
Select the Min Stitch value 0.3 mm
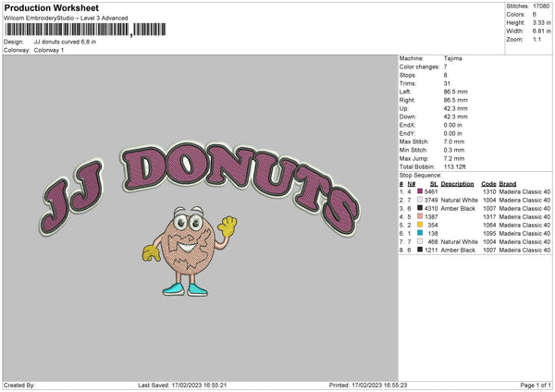(454, 150)
